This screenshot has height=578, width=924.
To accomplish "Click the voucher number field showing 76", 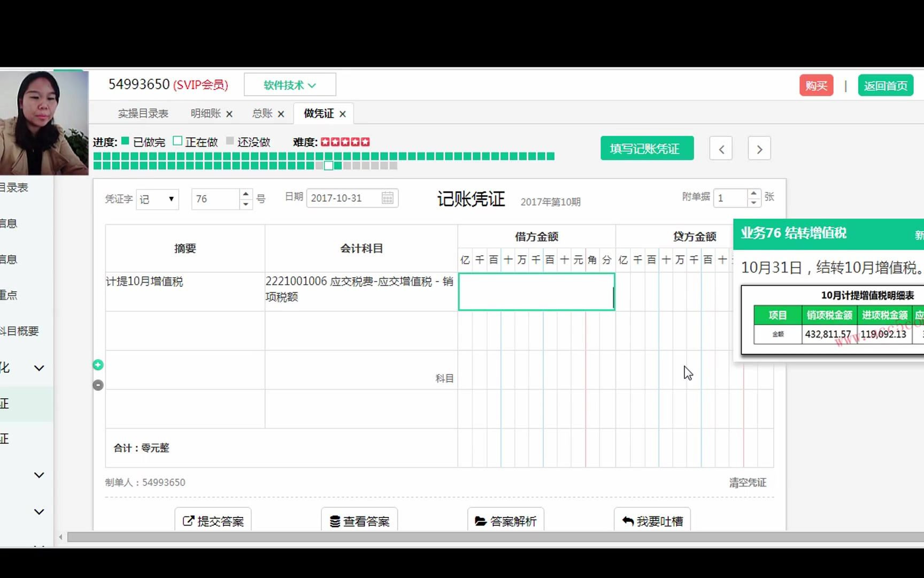I will pyautogui.click(x=215, y=199).
